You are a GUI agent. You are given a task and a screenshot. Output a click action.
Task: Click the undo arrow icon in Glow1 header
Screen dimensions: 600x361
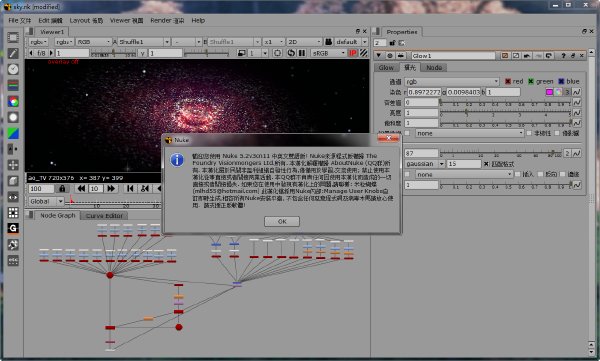tap(527, 56)
